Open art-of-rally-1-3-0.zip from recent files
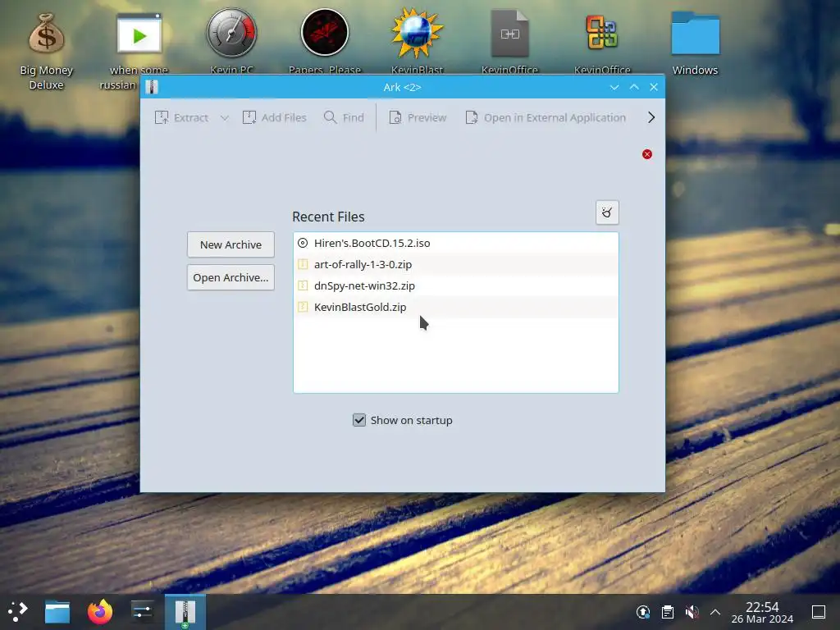This screenshot has height=630, width=840. click(x=456, y=265)
